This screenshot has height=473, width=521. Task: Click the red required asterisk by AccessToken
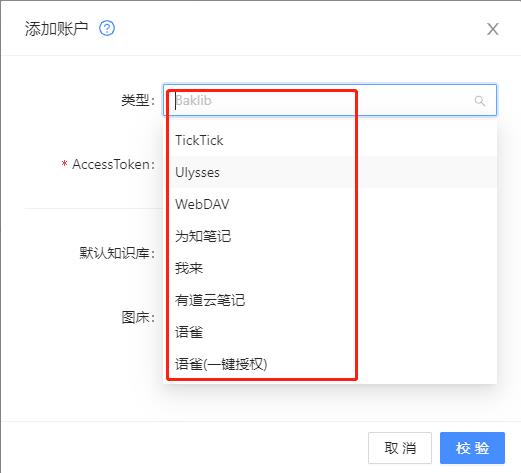click(64, 164)
